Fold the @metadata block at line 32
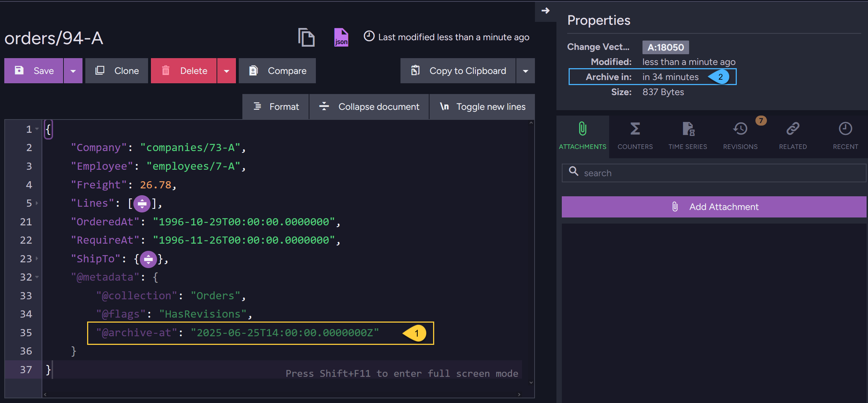Image resolution: width=868 pixels, height=403 pixels. point(37,277)
